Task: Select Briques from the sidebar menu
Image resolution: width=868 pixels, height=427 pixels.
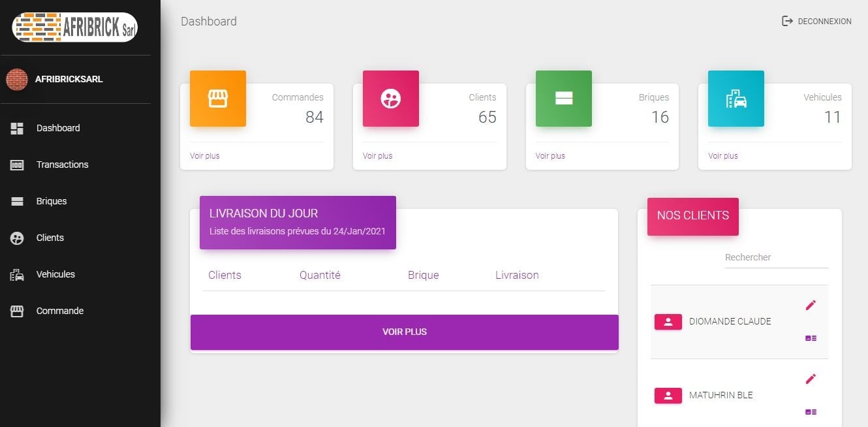Action: pos(50,201)
